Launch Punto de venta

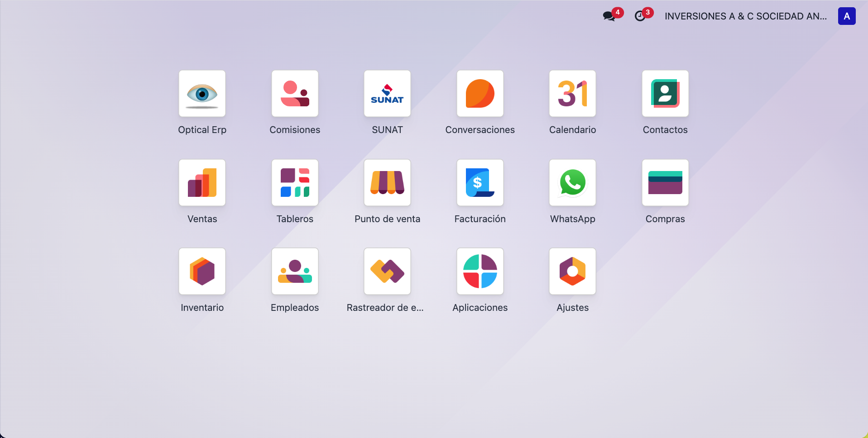(x=387, y=183)
